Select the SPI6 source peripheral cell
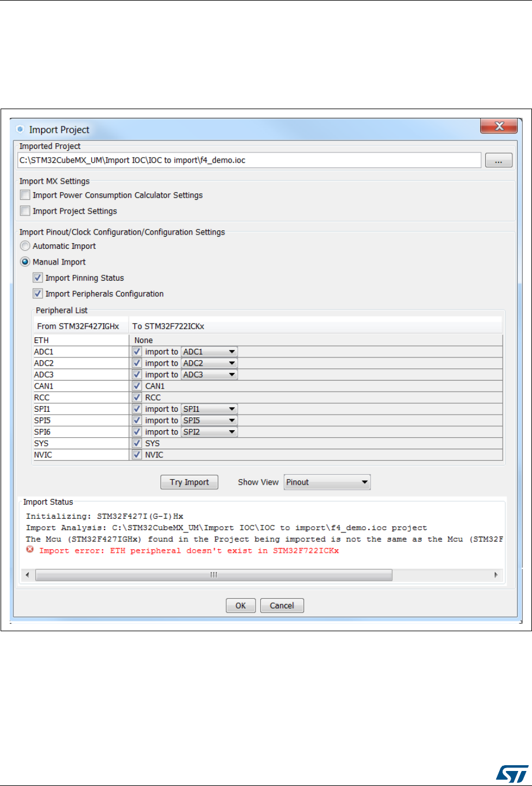 [81, 432]
